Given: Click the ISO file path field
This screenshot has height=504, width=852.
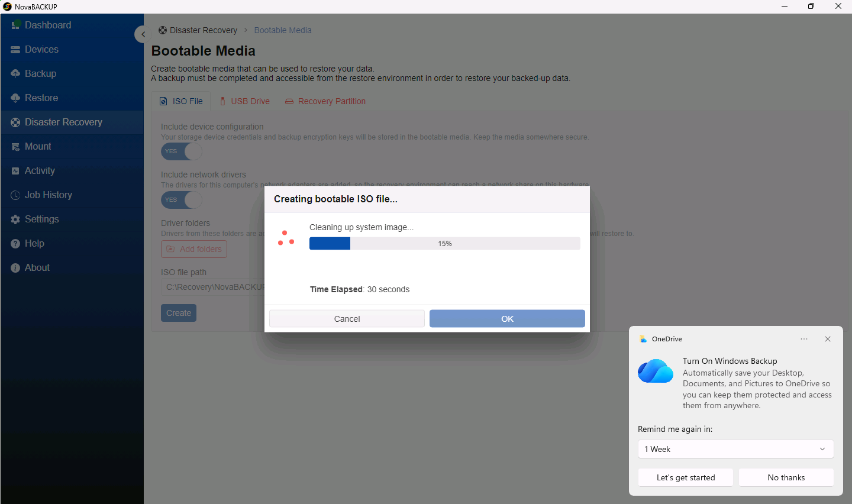Looking at the screenshot, I should click(213, 287).
